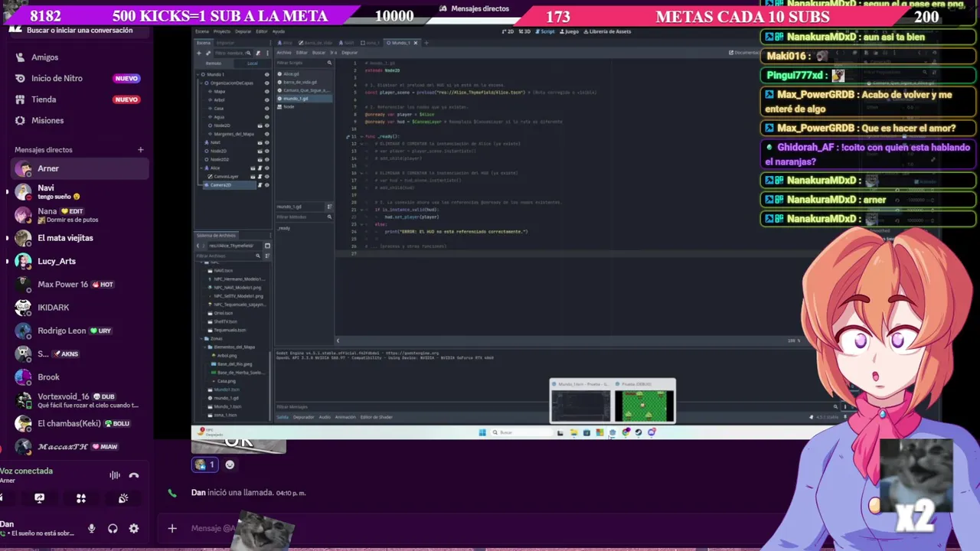Click Windows Start button in taskbar
The image size is (980, 551).
482,432
